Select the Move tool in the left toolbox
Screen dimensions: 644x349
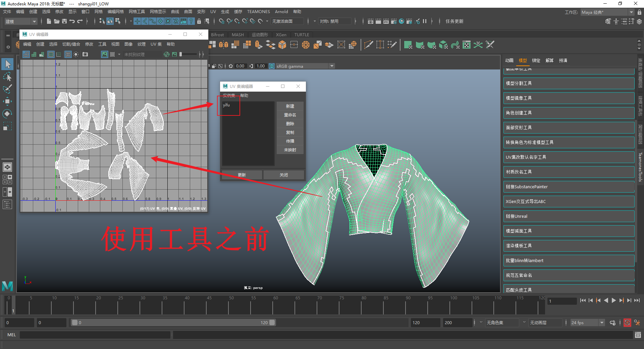[x=7, y=101]
